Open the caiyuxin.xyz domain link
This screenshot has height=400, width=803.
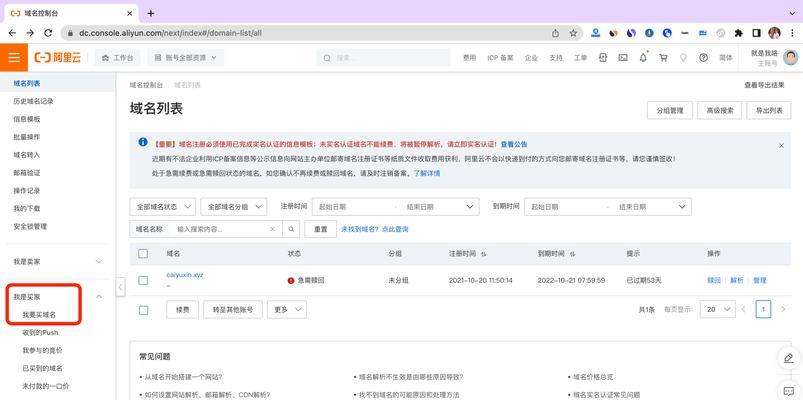tap(185, 275)
